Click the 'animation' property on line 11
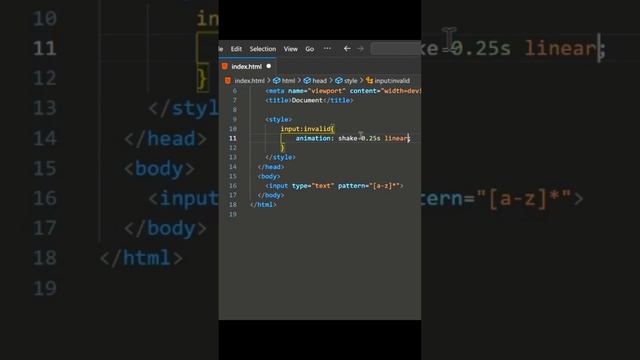Viewport: 640px width, 360px height. 313,138
